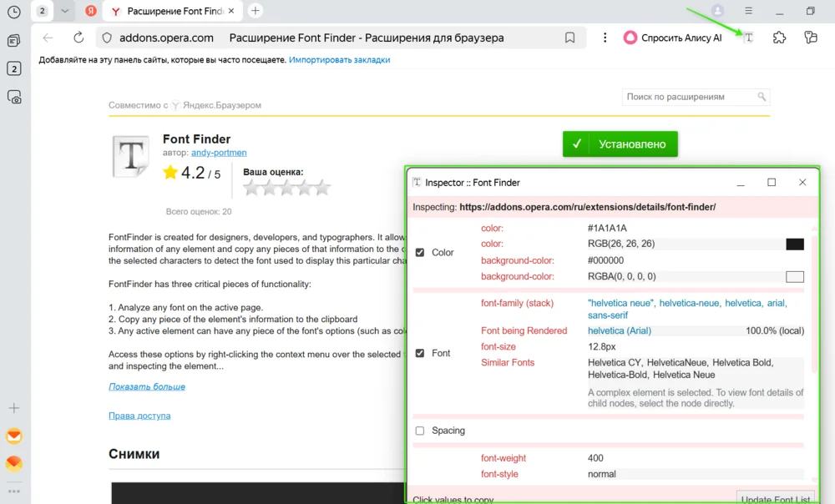Open the tab groups sidebar icon

[x=14, y=40]
